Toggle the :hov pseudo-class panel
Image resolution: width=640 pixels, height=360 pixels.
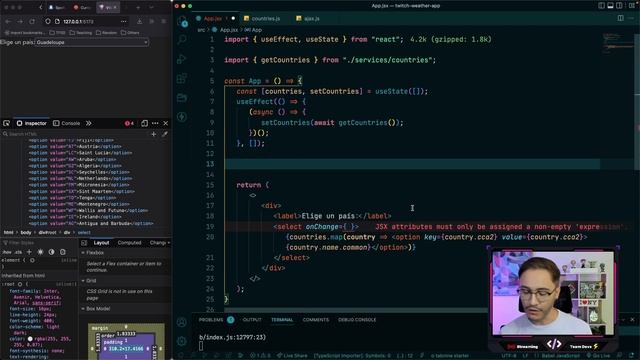[x=7, y=252]
